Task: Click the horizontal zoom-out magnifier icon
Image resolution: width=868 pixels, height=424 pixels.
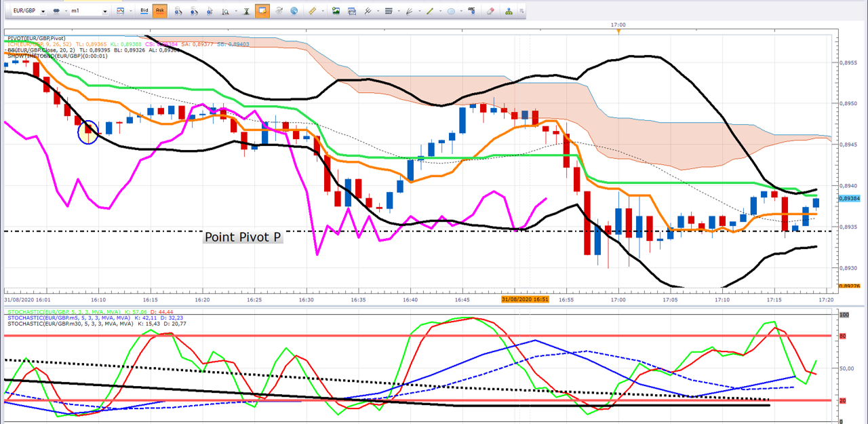Action: click(x=194, y=11)
